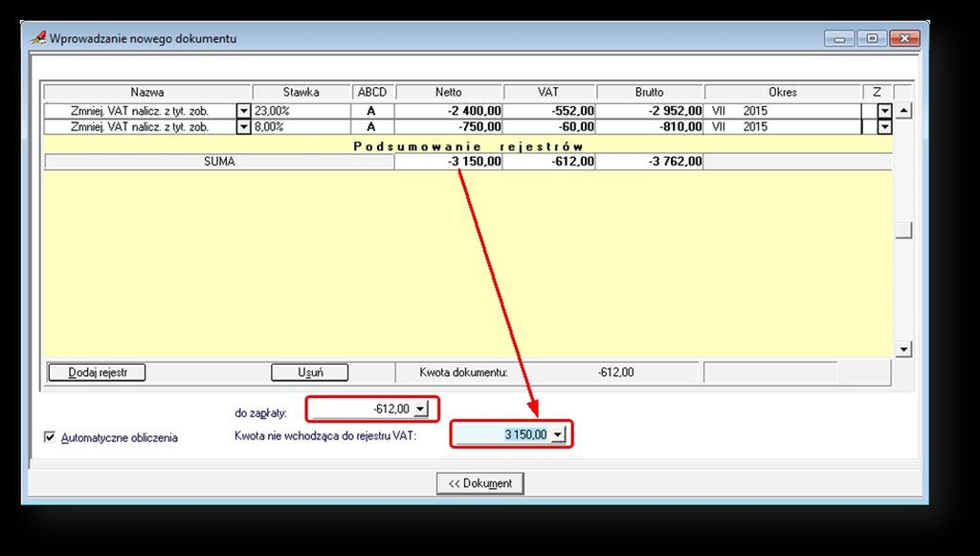Click the Brutto cell -2 952,00
This screenshot has height=556, width=980.
[650, 111]
